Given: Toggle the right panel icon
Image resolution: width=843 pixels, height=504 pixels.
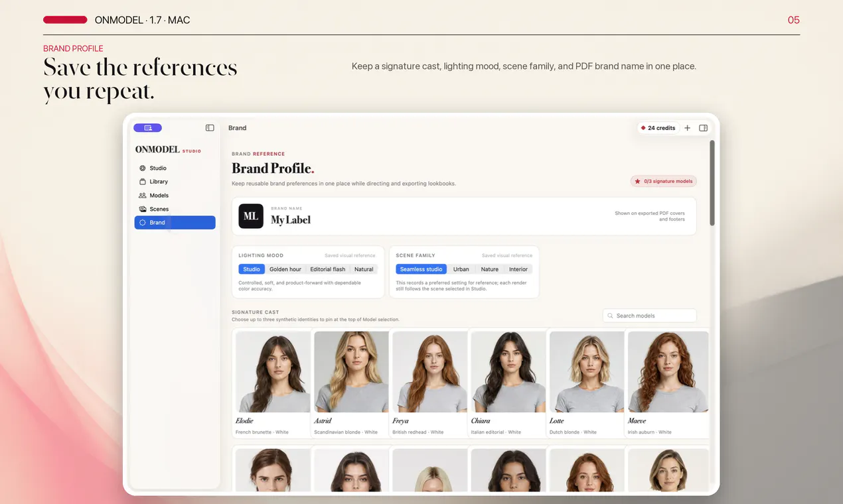Looking at the screenshot, I should point(704,128).
